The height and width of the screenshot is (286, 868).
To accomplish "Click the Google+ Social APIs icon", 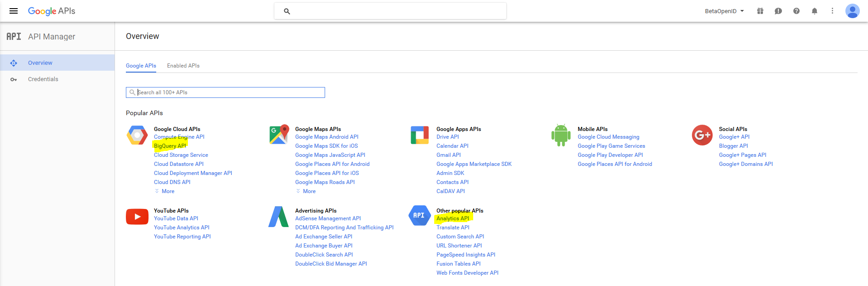I will [702, 135].
